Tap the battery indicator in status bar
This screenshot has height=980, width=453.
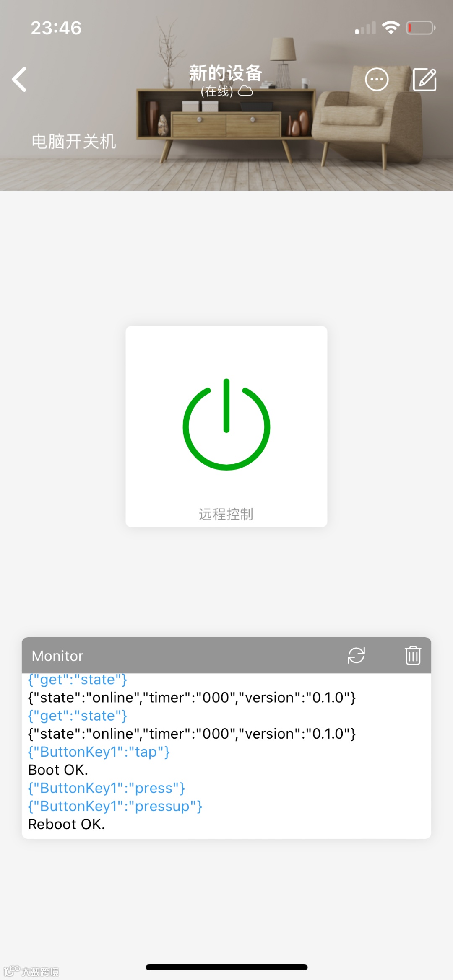pyautogui.click(x=421, y=28)
